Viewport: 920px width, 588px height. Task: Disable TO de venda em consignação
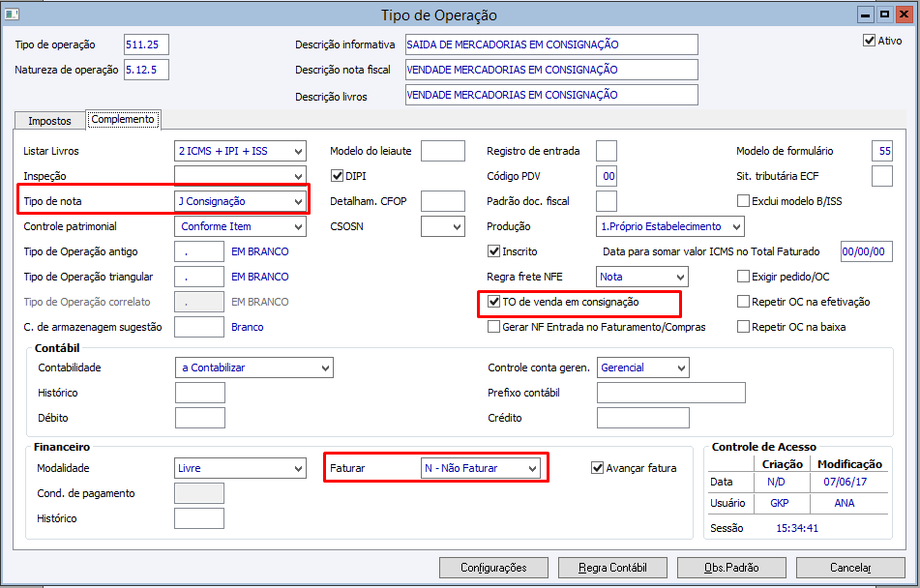[494, 302]
